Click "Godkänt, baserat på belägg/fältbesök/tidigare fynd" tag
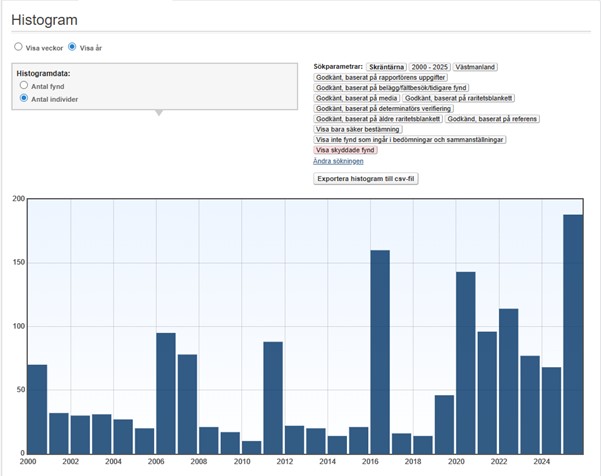The image size is (601, 476). point(391,88)
